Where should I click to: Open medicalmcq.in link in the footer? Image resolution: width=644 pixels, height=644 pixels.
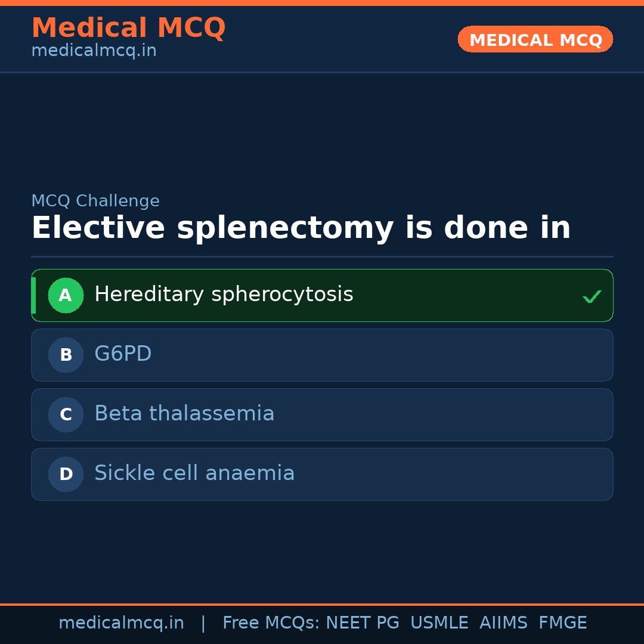click(121, 623)
